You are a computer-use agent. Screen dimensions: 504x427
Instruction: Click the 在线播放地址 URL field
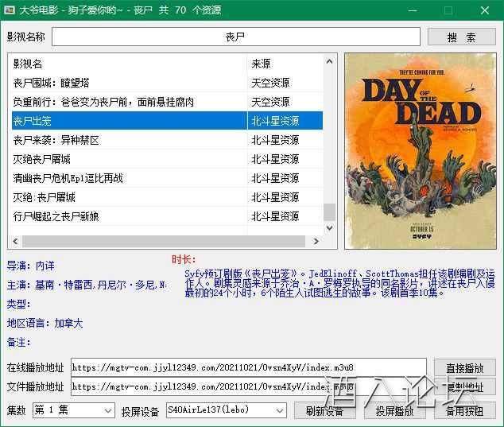(249, 367)
